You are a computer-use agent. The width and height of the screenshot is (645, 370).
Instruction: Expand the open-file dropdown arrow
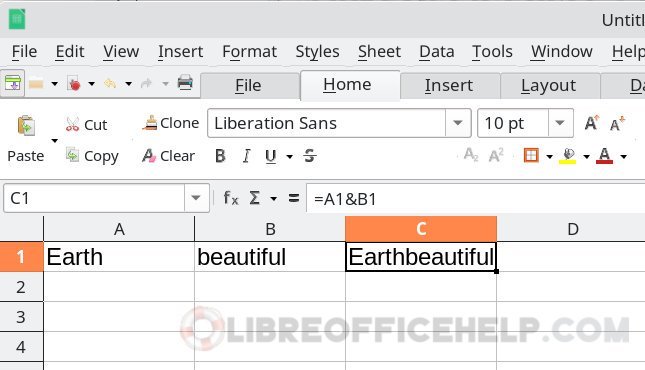pyautogui.click(x=55, y=84)
